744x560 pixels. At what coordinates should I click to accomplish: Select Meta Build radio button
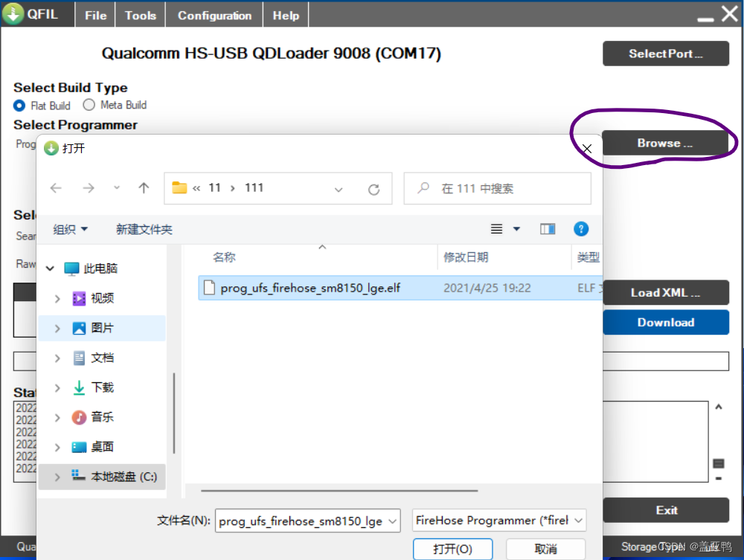point(89,105)
